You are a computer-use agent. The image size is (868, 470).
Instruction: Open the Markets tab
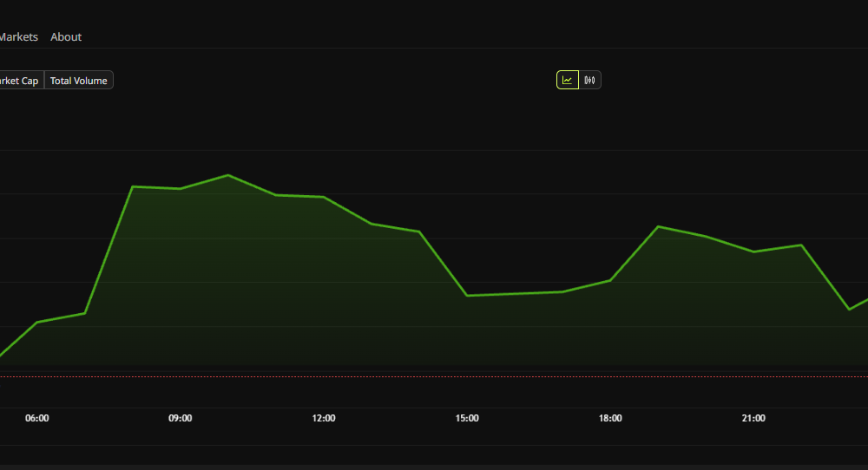18,37
